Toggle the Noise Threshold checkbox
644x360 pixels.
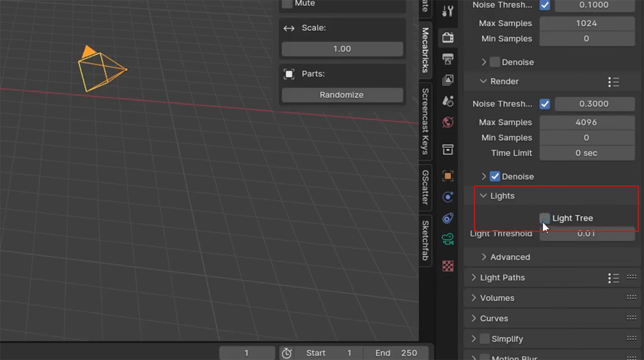coord(545,104)
